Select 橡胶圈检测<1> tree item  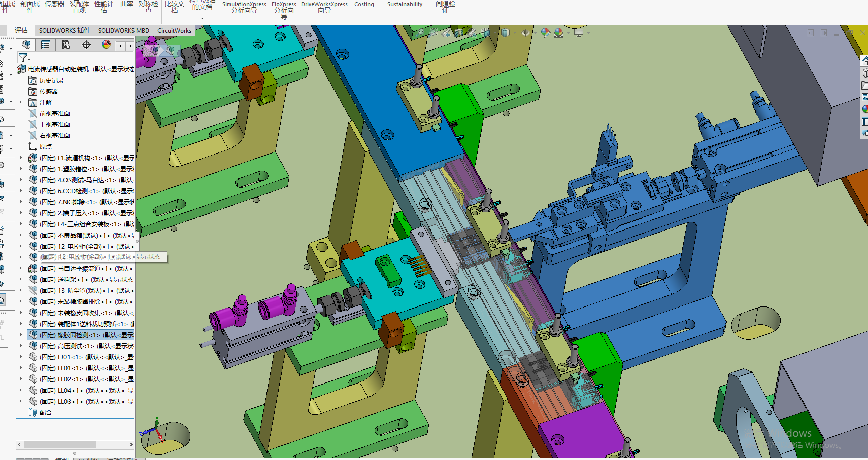pos(81,335)
